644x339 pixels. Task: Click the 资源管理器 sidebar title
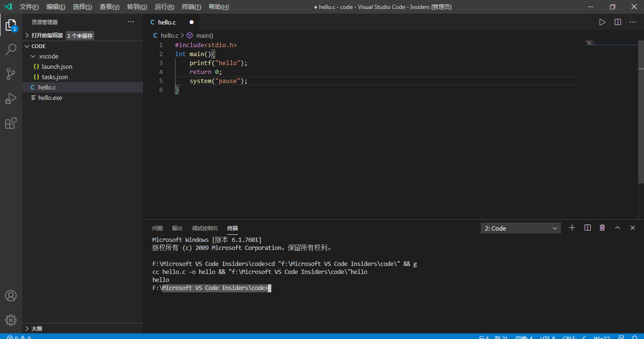point(44,22)
